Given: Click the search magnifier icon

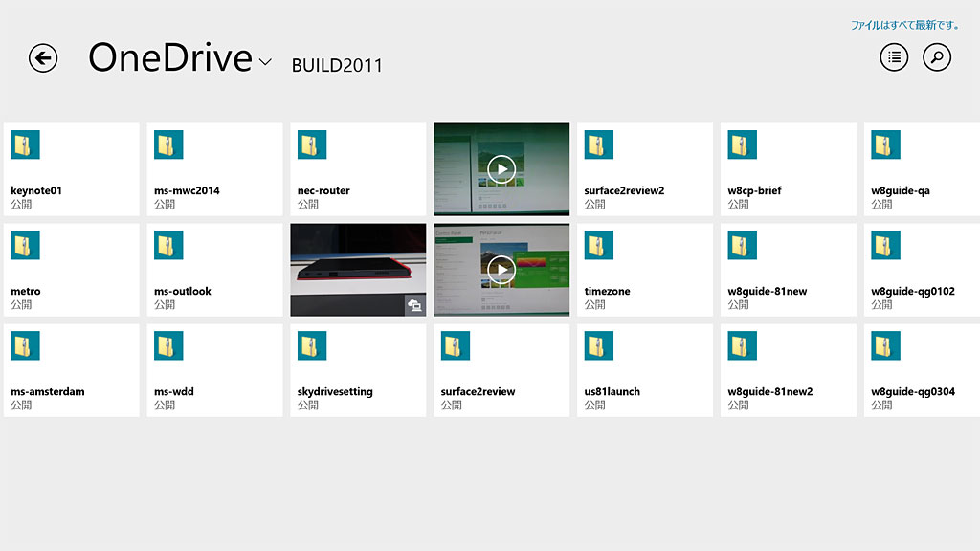Looking at the screenshot, I should pyautogui.click(x=937, y=58).
